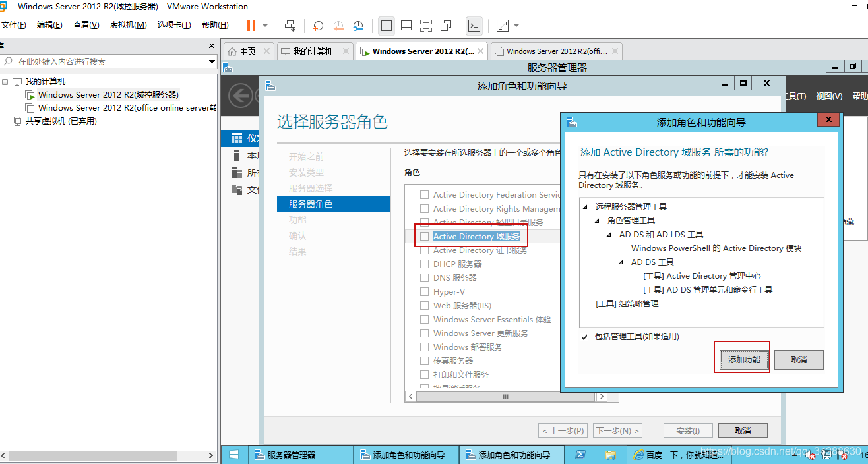Collapse 远程服务器管理工具 tree node

(x=586, y=207)
